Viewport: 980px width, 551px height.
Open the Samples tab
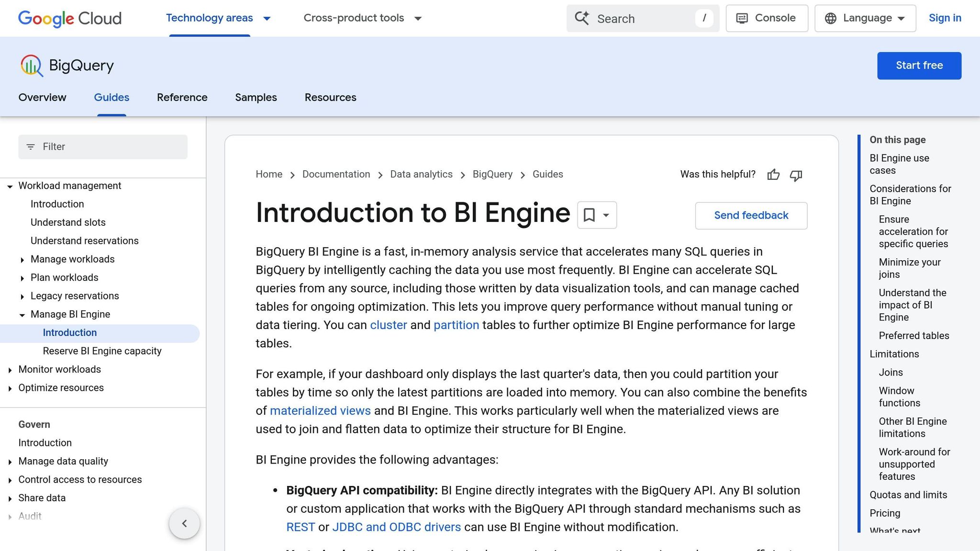click(x=256, y=98)
